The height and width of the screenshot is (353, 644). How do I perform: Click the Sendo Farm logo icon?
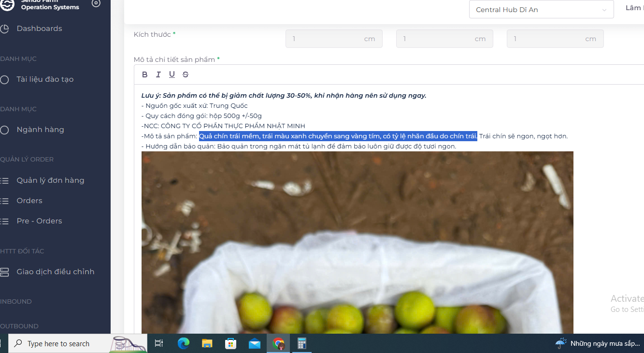point(7,4)
